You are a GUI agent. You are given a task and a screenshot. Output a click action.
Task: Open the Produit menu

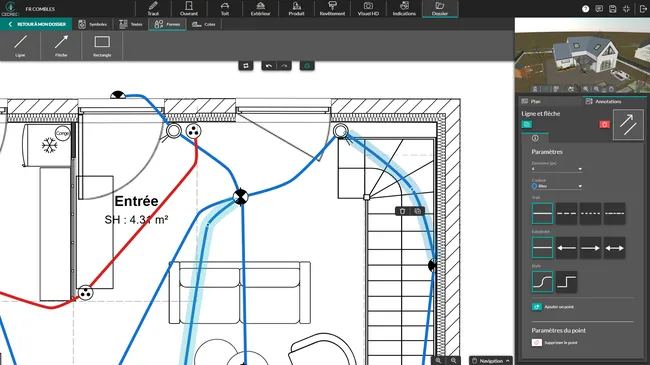(296, 9)
